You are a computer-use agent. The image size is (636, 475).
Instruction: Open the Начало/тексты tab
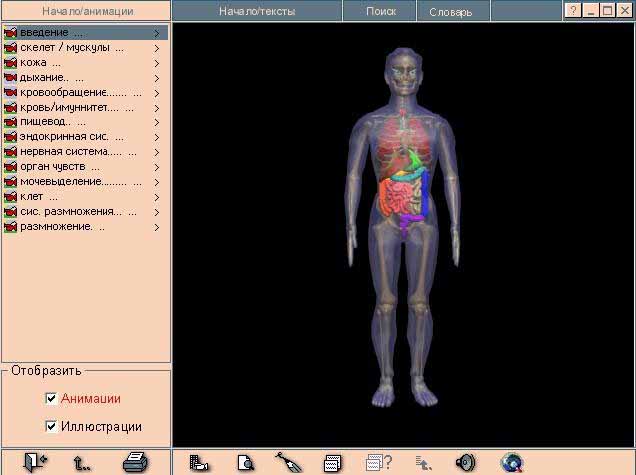pyautogui.click(x=257, y=12)
